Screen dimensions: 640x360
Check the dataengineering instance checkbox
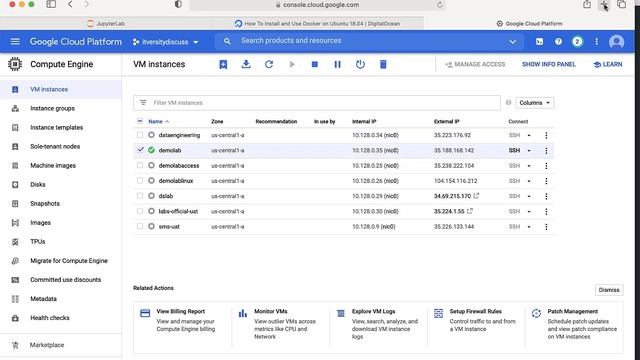[x=140, y=135]
